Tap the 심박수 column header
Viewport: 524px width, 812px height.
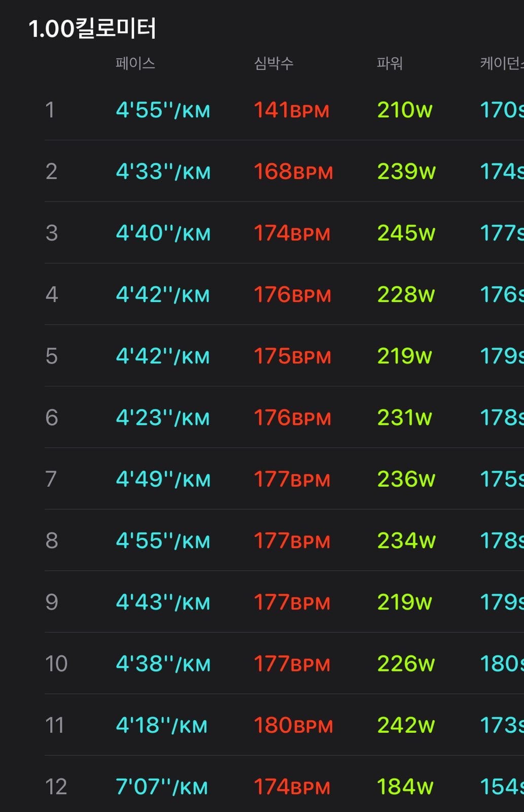click(273, 63)
